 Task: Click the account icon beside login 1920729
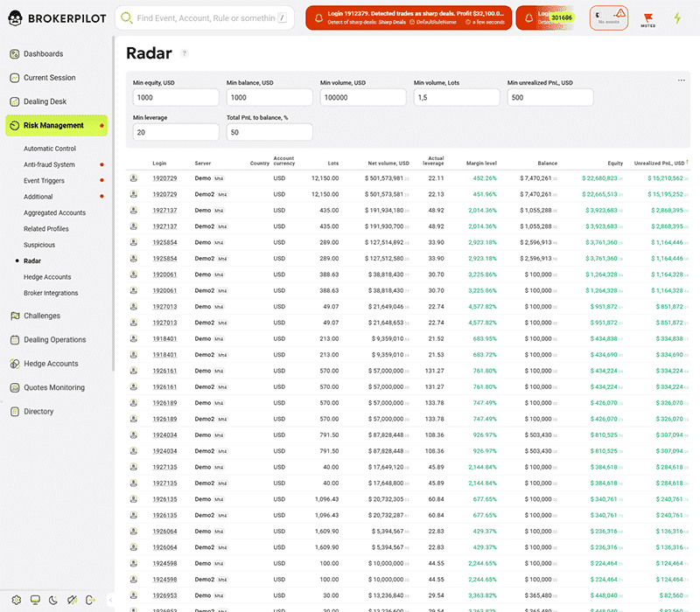pyautogui.click(x=132, y=178)
